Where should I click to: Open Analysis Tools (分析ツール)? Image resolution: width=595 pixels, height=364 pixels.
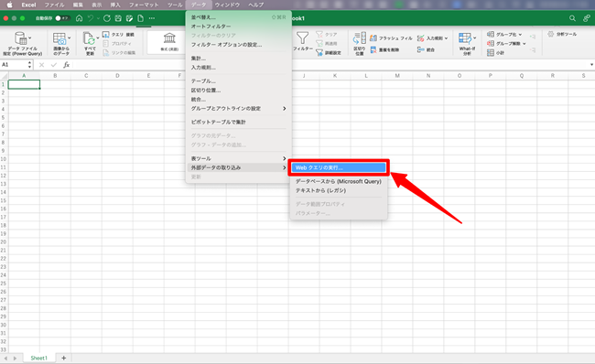[562, 34]
